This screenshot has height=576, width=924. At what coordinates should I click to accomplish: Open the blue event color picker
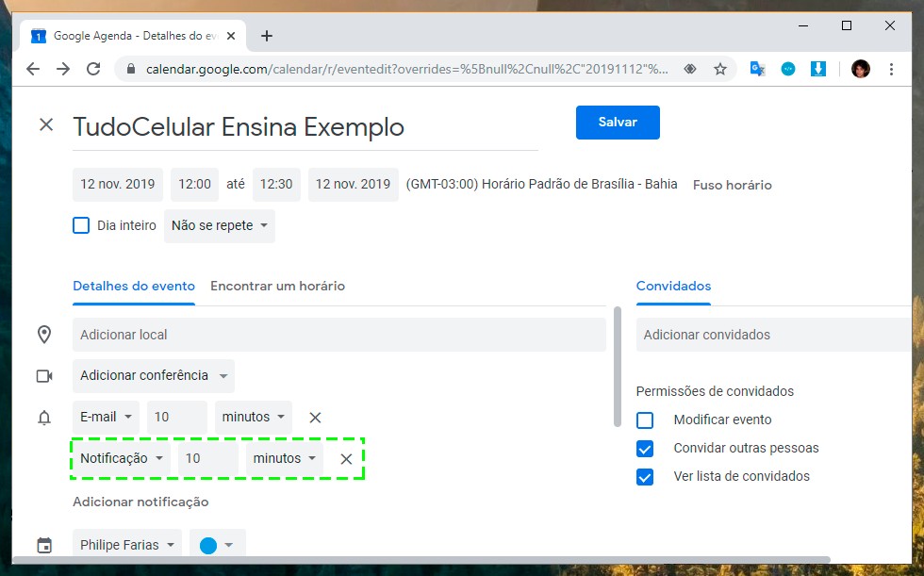[217, 545]
